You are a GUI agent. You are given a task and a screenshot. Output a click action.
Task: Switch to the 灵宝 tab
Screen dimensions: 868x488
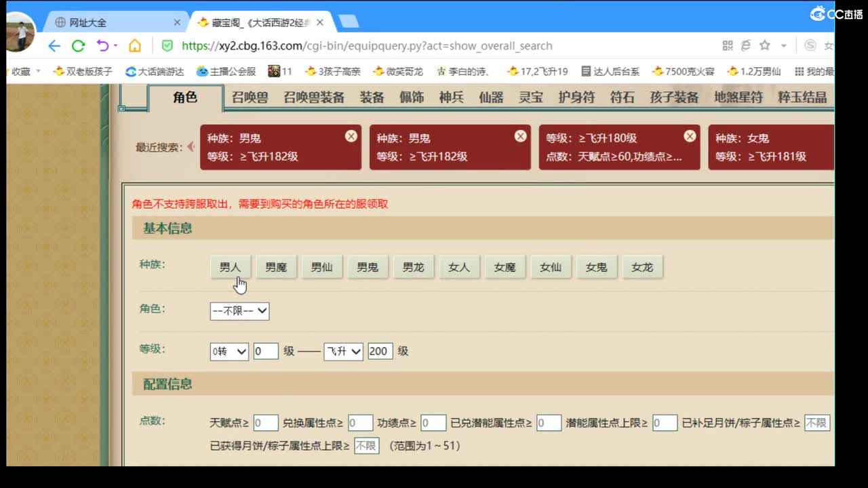click(x=530, y=96)
